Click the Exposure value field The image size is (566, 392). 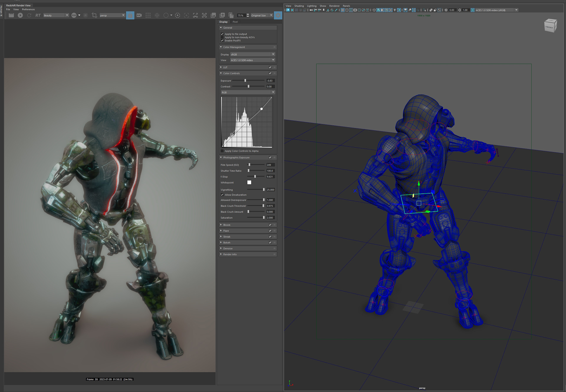coord(270,81)
